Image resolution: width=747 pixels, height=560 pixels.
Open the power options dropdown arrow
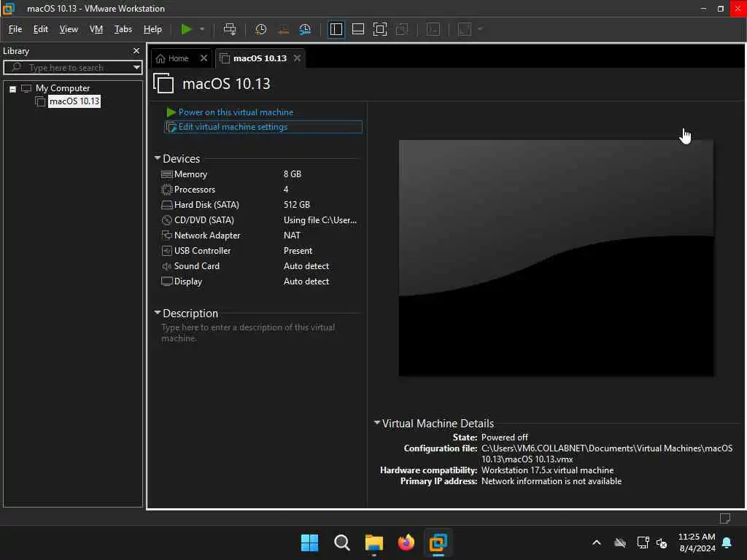coord(202,29)
